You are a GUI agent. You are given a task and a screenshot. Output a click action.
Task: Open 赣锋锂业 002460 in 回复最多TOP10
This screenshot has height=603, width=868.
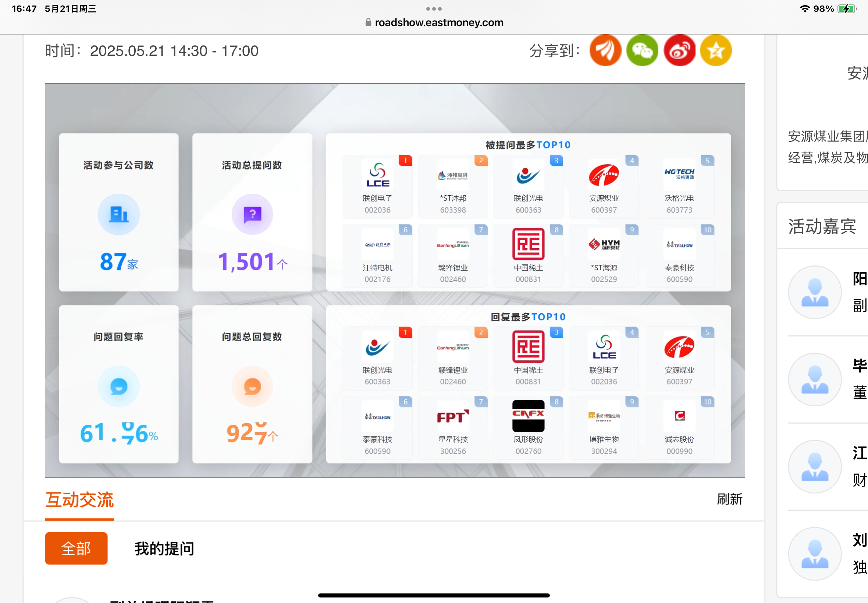453,358
